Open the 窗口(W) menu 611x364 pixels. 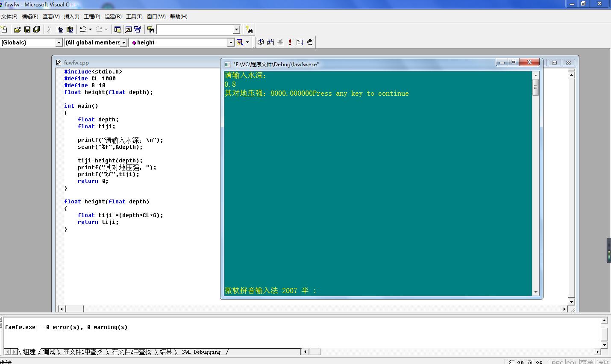coord(156,17)
